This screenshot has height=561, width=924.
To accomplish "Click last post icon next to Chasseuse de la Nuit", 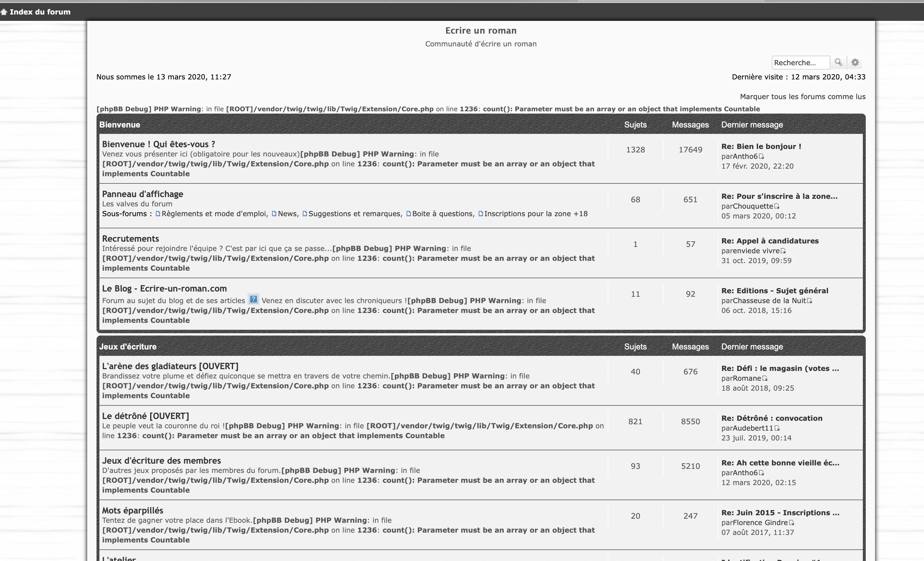I will pos(809,301).
